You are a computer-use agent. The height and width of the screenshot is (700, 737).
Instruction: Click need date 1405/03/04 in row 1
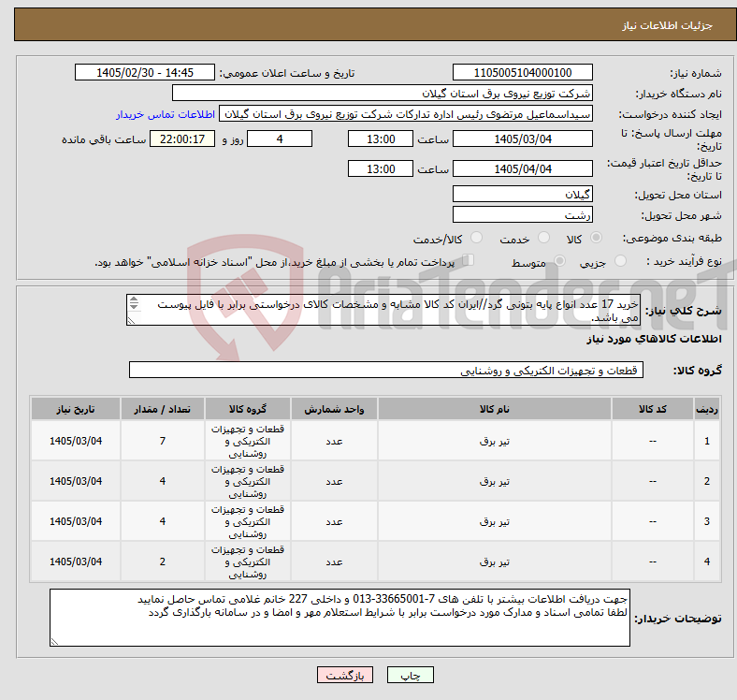[x=76, y=441]
